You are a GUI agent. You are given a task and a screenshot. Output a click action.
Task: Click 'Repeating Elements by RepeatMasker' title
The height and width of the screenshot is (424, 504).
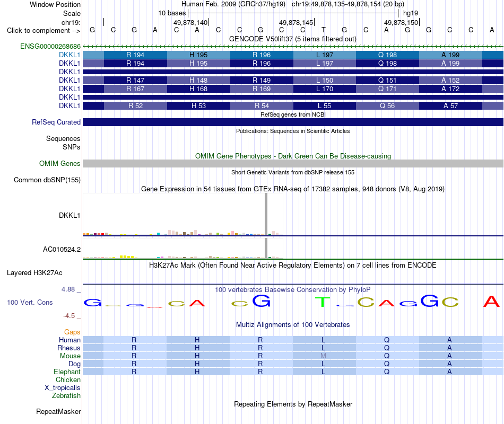293,404
